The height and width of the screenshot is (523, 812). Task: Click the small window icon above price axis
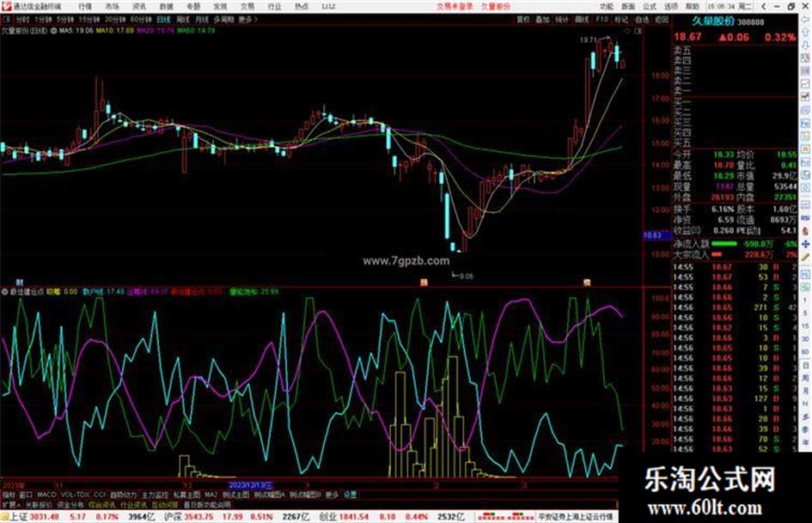pyautogui.click(x=638, y=31)
